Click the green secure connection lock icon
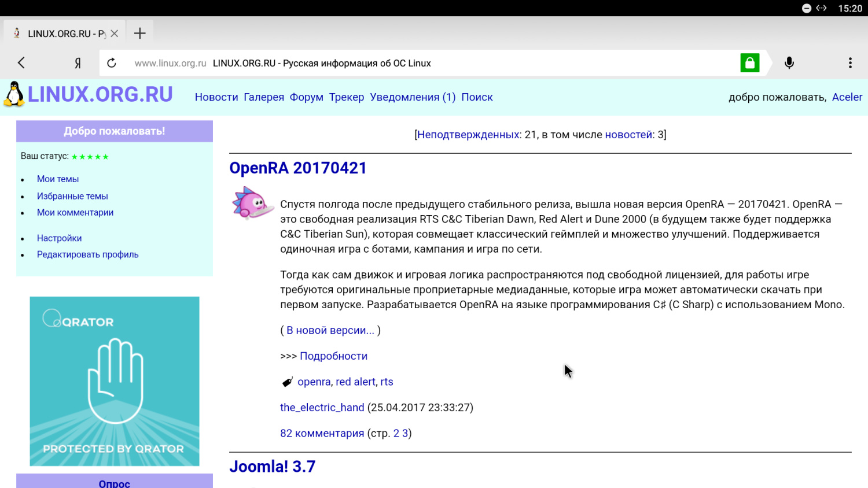This screenshot has width=868, height=488. (750, 63)
